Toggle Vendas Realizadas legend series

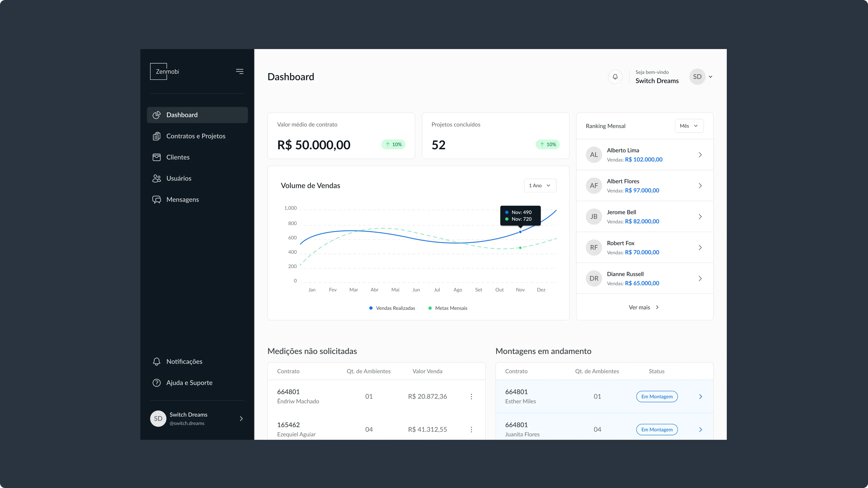[392, 308]
